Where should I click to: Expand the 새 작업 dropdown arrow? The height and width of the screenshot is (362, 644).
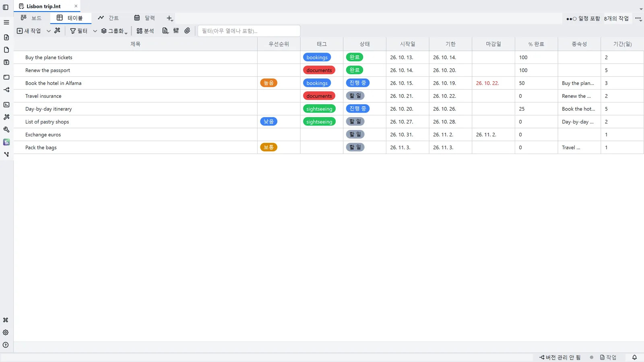[48, 31]
